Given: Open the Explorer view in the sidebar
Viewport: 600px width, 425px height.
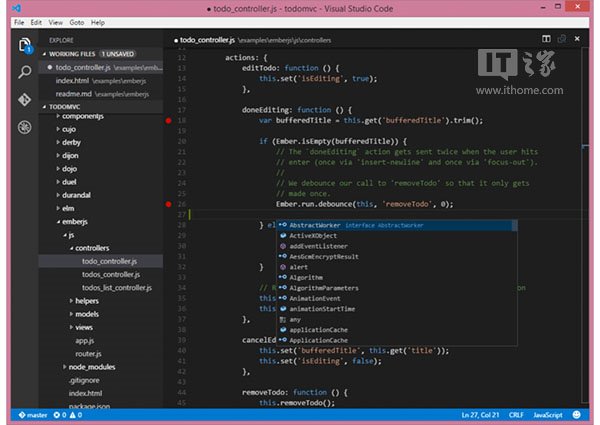Looking at the screenshot, I should tap(25, 45).
